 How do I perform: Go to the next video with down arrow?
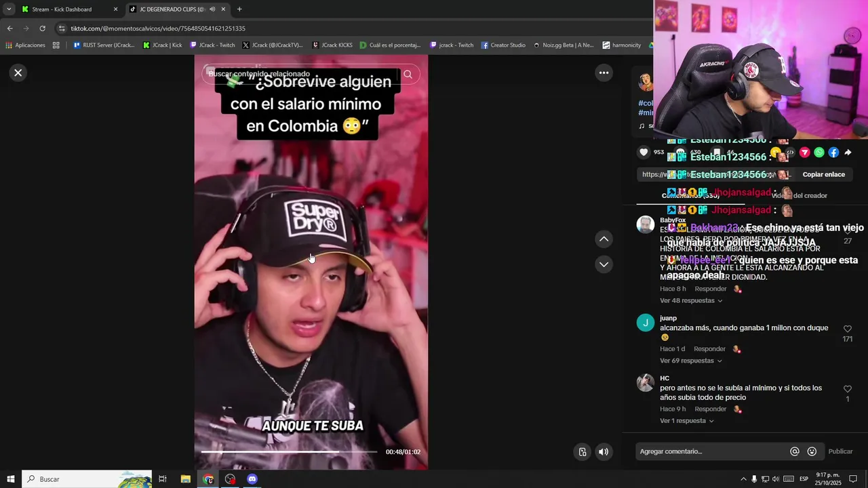click(x=604, y=264)
